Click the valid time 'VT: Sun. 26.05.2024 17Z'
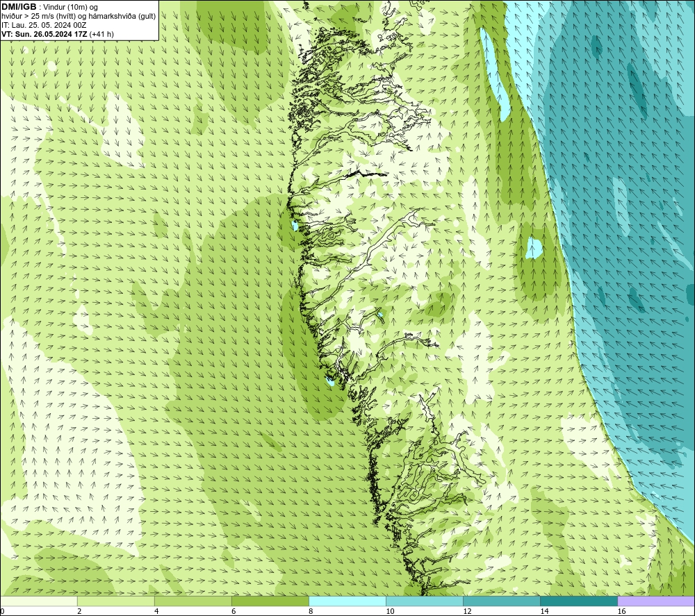This screenshot has width=695, height=616. coord(44,34)
